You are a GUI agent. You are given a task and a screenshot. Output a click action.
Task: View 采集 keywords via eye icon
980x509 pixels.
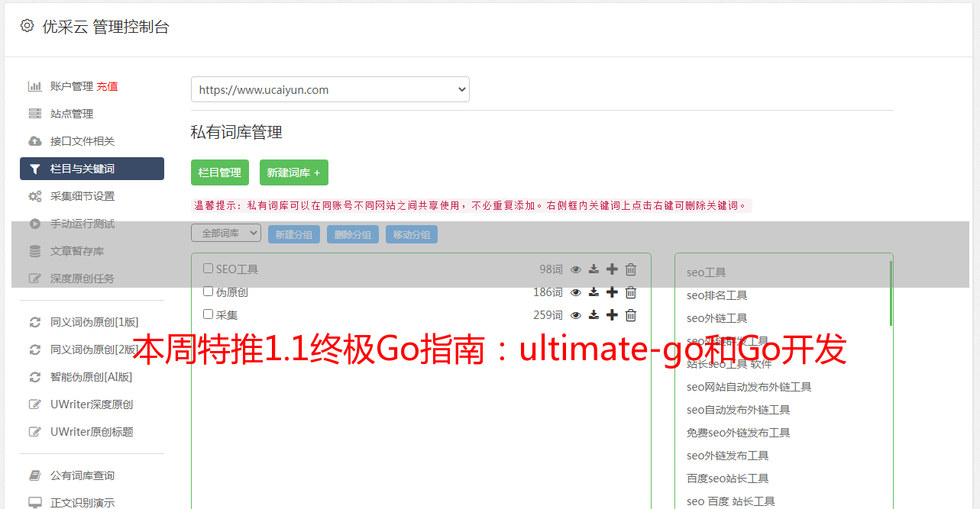(x=576, y=315)
